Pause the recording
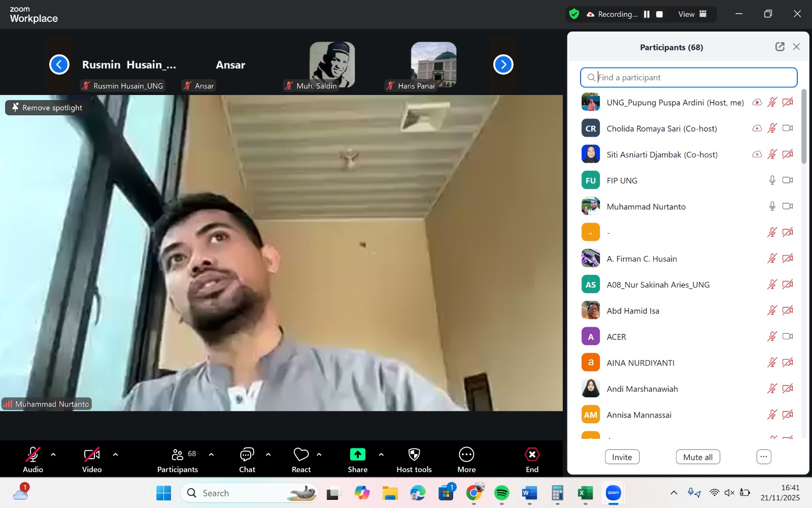The width and height of the screenshot is (812, 508). point(647,14)
